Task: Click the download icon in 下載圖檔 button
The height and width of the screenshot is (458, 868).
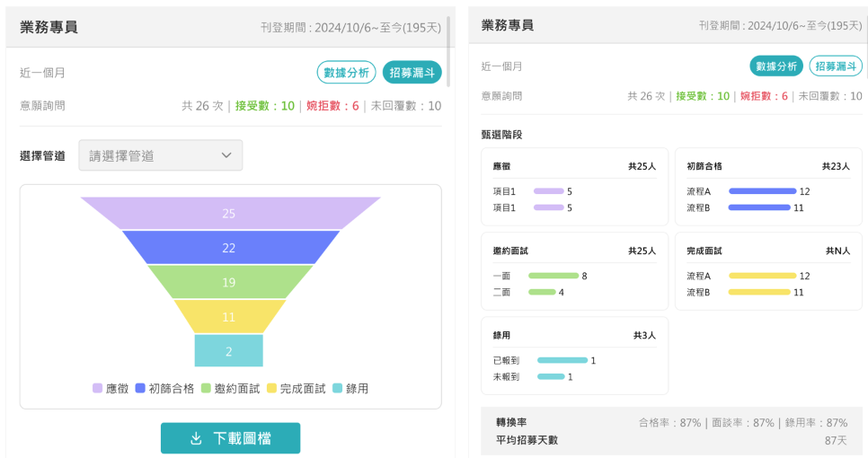Action: 196,438
